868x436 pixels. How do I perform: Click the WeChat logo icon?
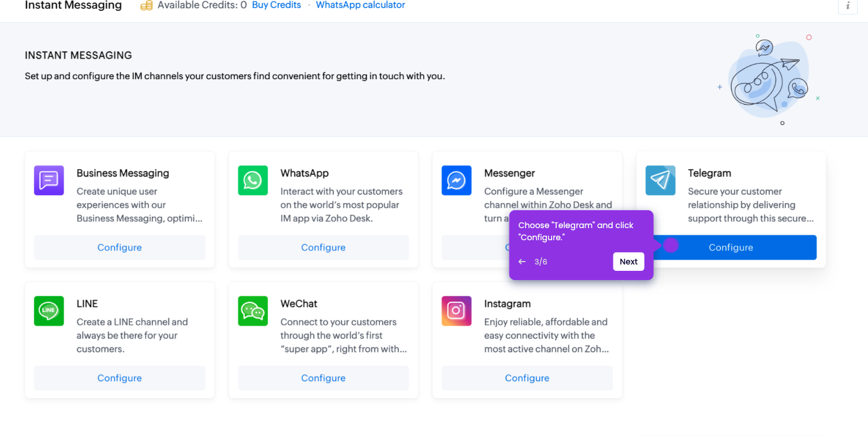(x=253, y=311)
